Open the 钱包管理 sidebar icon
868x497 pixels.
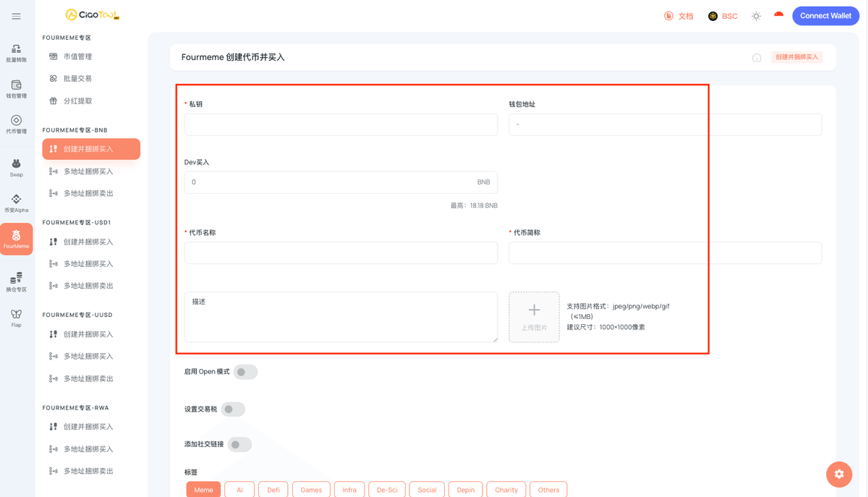pos(16,90)
